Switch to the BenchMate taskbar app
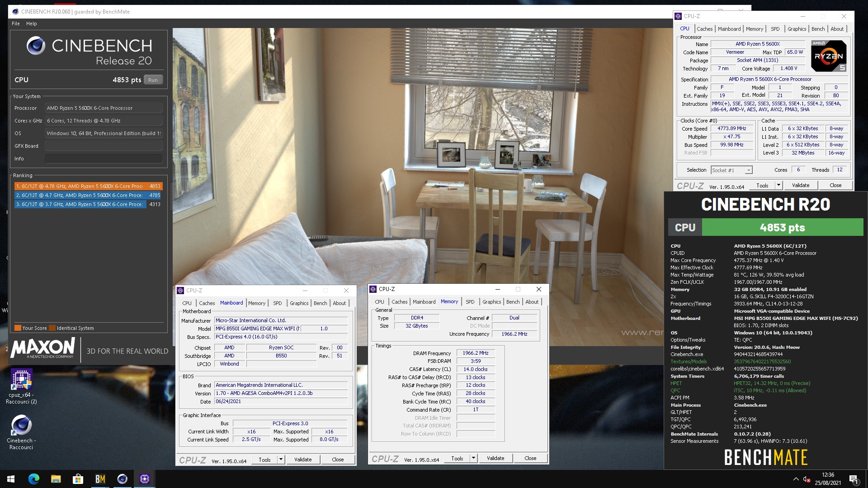 pos(100,479)
